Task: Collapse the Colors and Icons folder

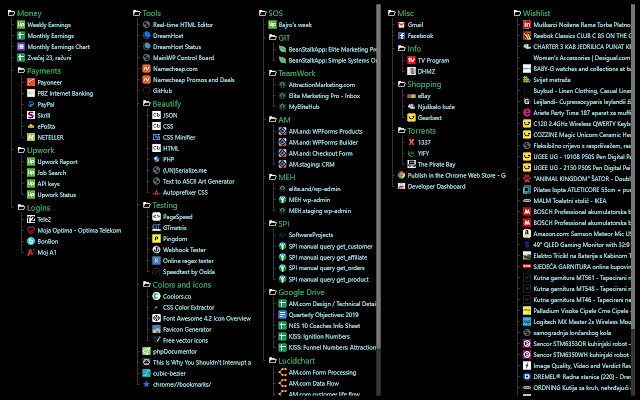Action: tap(147, 285)
